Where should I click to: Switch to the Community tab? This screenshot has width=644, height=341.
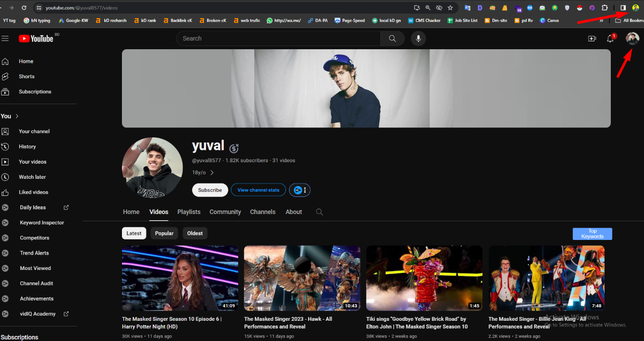225,212
